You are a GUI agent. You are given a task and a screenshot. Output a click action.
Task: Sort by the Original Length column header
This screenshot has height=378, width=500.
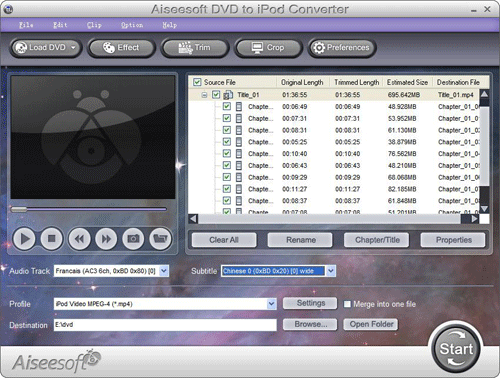coord(303,82)
